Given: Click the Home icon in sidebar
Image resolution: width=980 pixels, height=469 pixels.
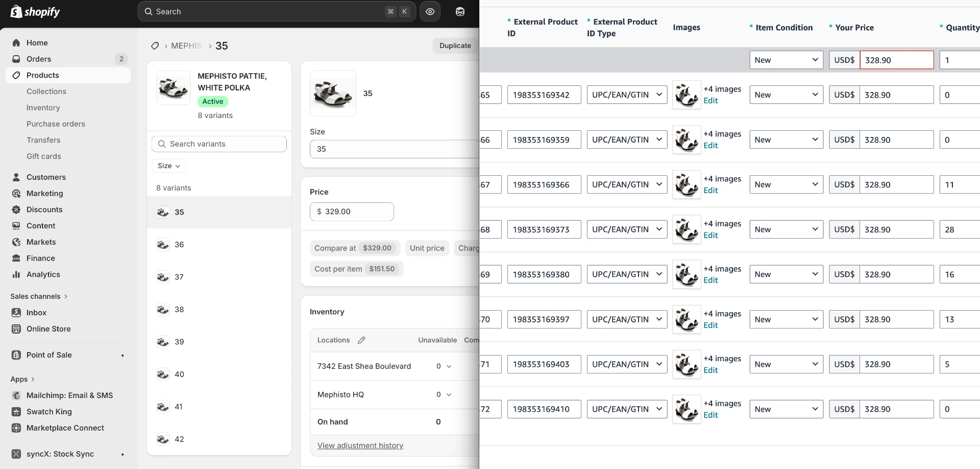Looking at the screenshot, I should click(16, 43).
